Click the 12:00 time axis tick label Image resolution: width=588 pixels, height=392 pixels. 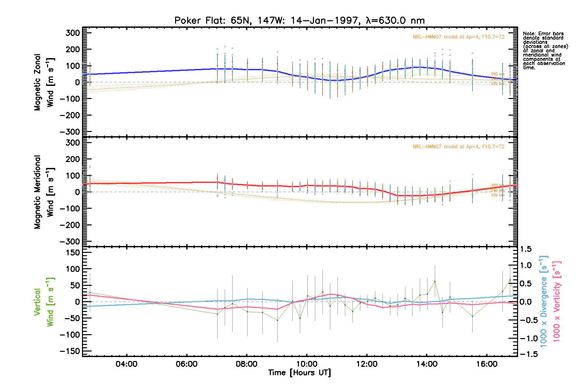(367, 364)
